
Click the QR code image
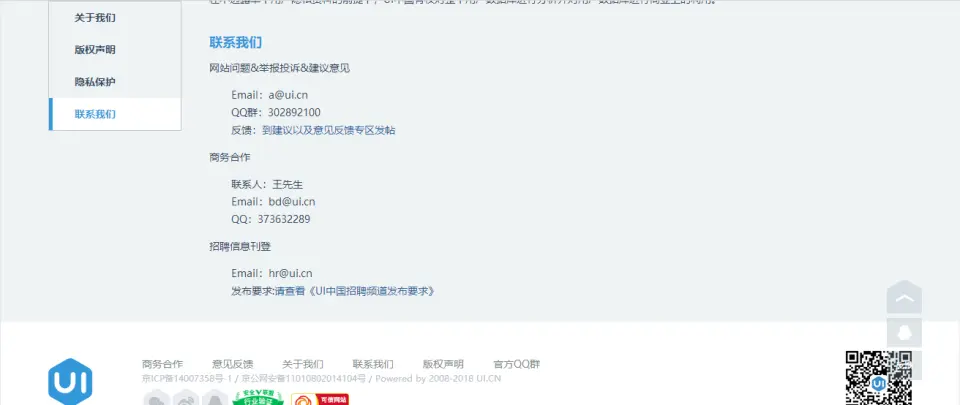(x=879, y=377)
